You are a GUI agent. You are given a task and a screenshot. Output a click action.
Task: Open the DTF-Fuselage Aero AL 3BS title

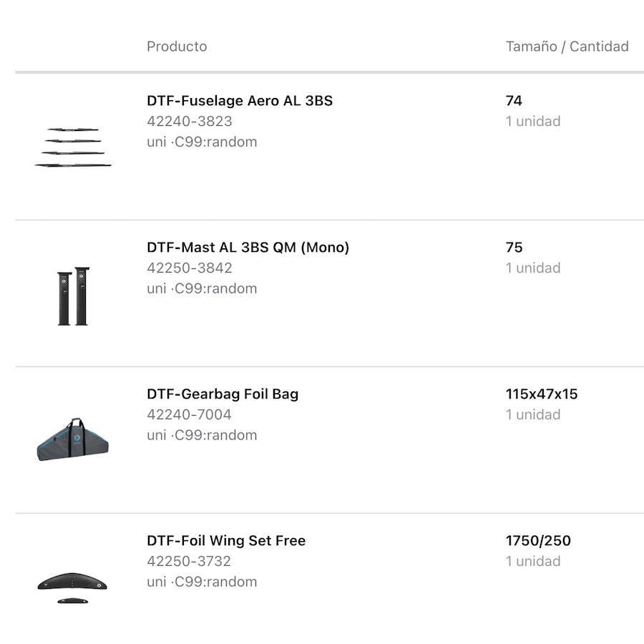(x=240, y=101)
